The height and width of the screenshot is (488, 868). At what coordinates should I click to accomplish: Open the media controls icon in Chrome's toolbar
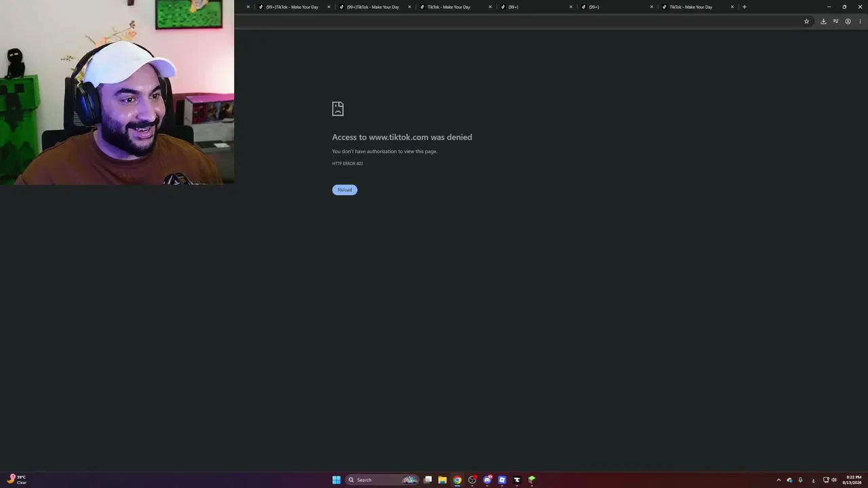(835, 22)
